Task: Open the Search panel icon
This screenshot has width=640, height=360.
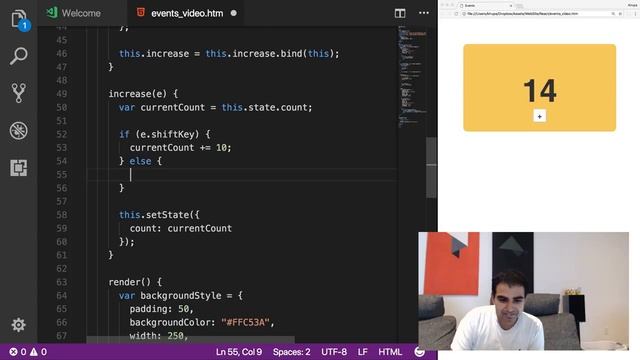Action: coord(19,56)
